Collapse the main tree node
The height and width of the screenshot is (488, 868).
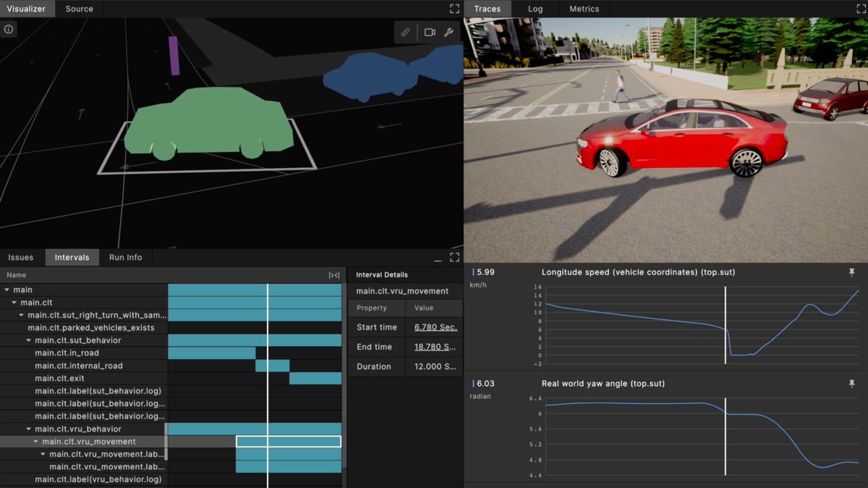7,290
